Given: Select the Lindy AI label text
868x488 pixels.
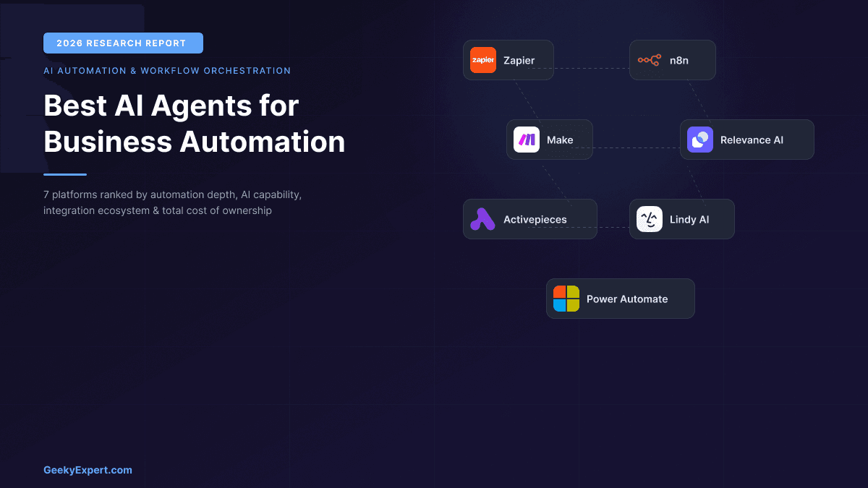Looking at the screenshot, I should (x=689, y=220).
